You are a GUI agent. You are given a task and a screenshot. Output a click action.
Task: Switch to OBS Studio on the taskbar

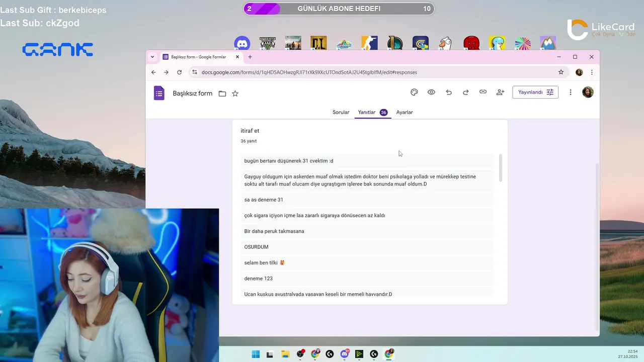pos(300,354)
